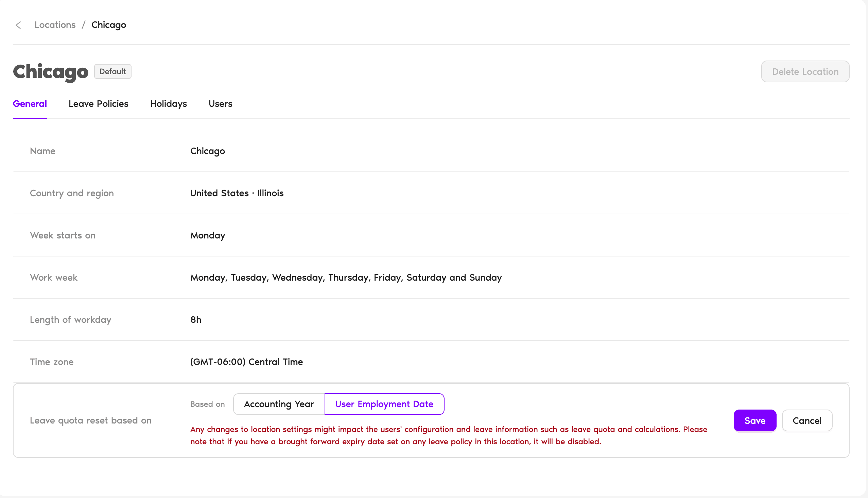Click the Work week days value

pos(346,277)
